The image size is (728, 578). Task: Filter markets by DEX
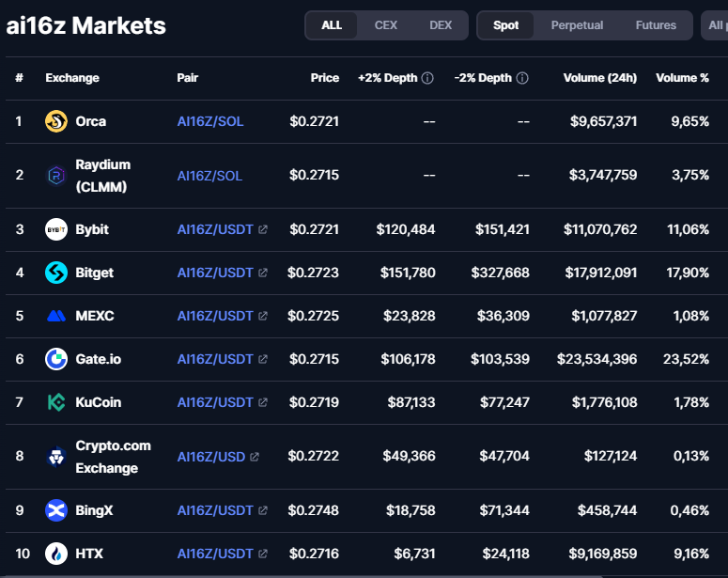tap(441, 25)
